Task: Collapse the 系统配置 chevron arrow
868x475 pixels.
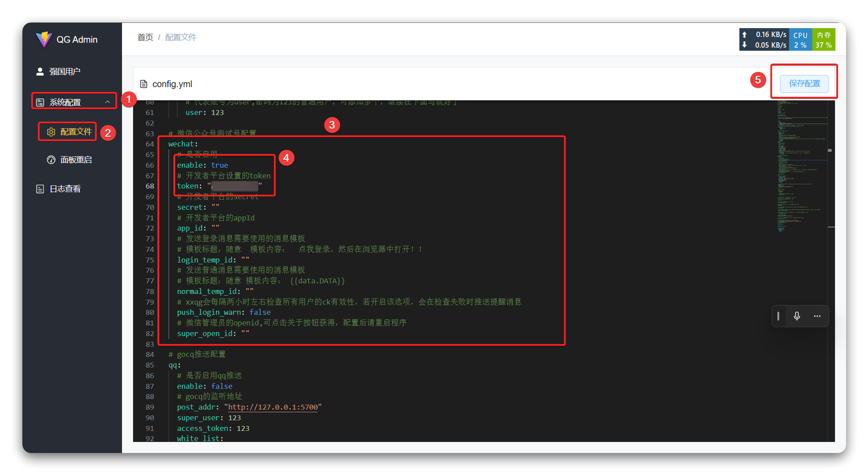Action: tap(107, 102)
